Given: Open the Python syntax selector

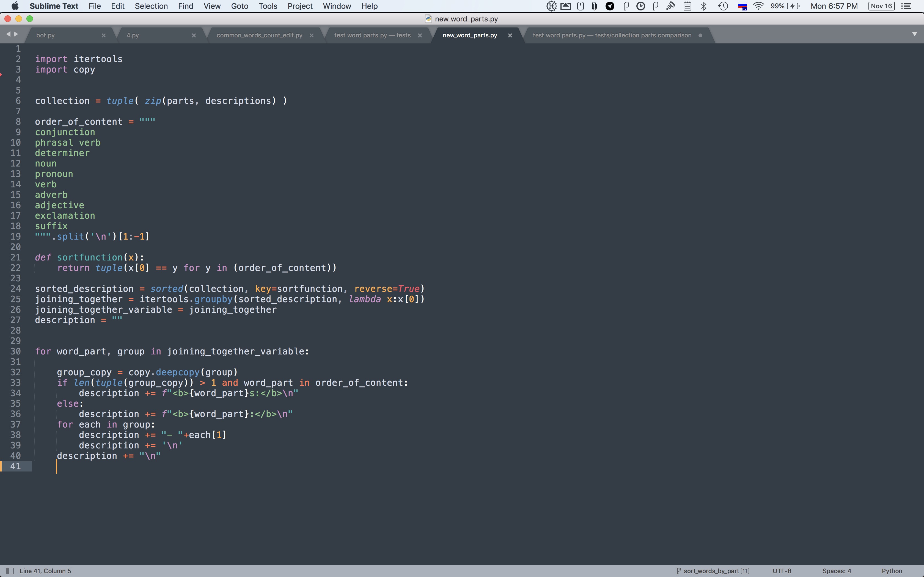Looking at the screenshot, I should pos(892,571).
